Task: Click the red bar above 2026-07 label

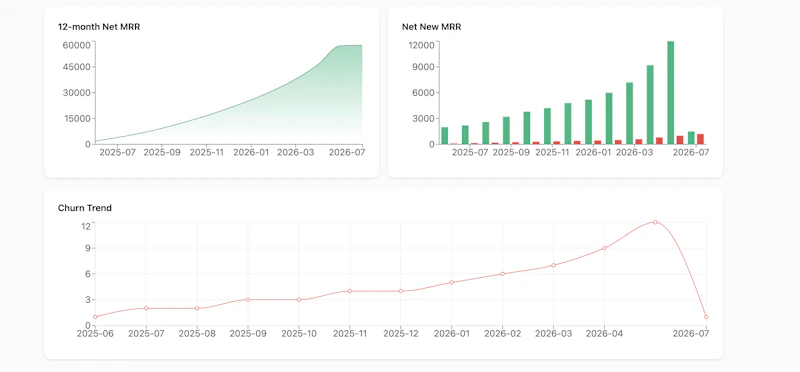Action: pos(701,139)
